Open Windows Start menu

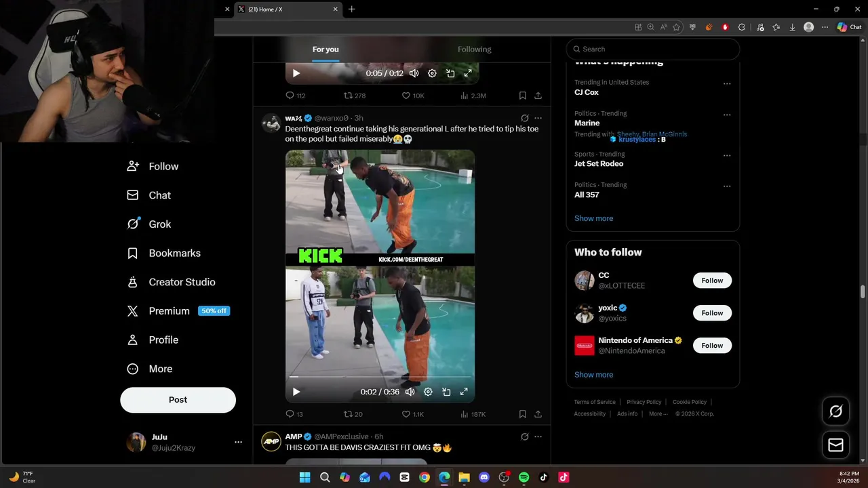click(304, 477)
